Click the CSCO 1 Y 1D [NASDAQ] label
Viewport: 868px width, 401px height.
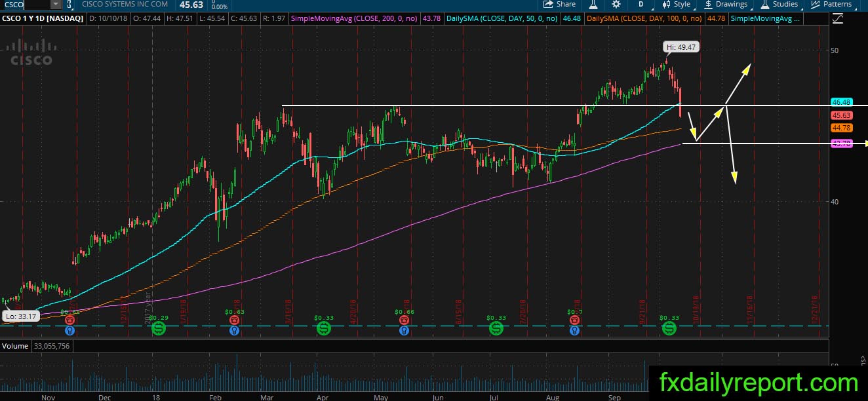[x=43, y=18]
